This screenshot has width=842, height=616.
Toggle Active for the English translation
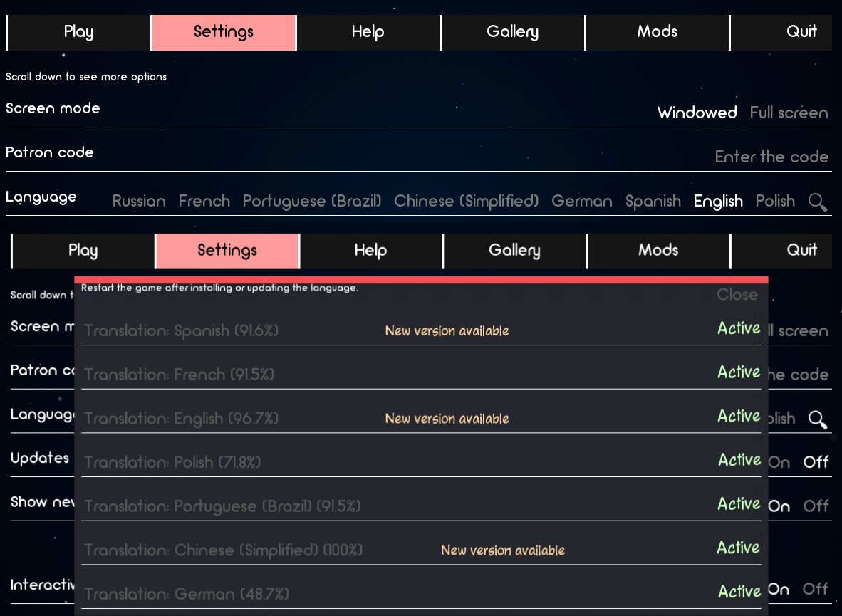tap(739, 416)
